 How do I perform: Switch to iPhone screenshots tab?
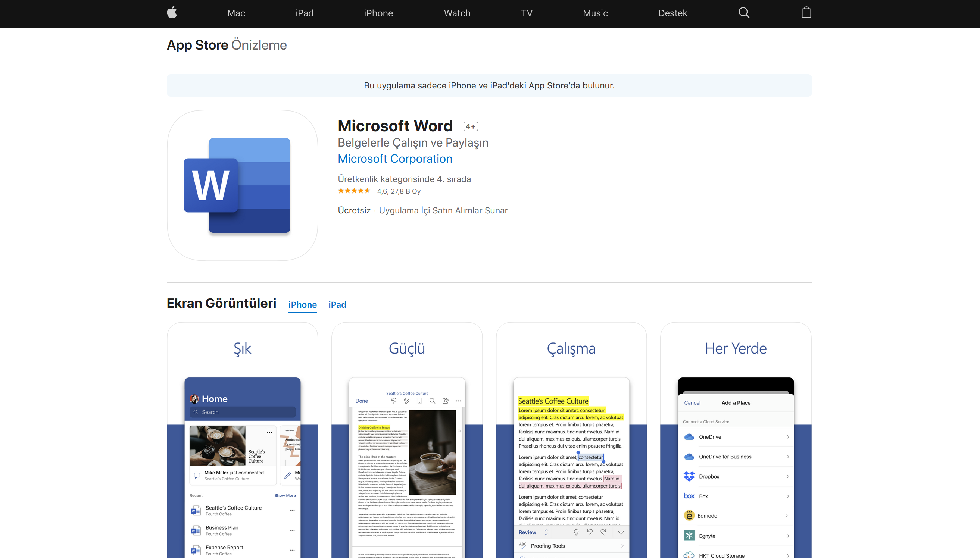[x=302, y=304]
